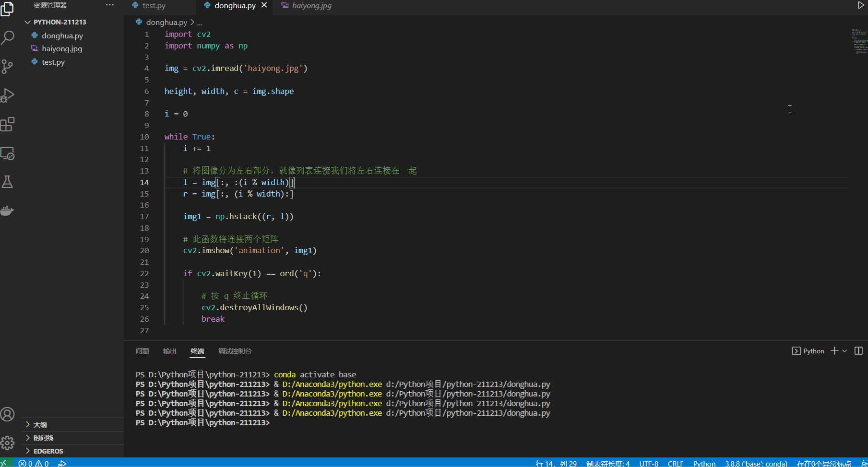This screenshot has width=868, height=467.
Task: Open donghua.py in the explorer tree
Action: pyautogui.click(x=62, y=35)
